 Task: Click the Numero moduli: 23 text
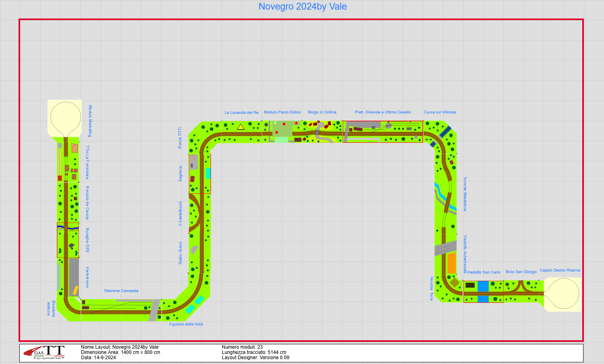242,347
